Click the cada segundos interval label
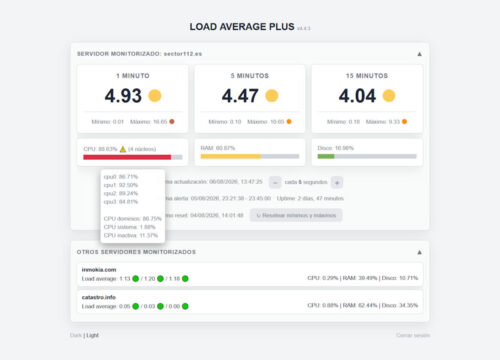500x360 pixels. click(x=306, y=182)
